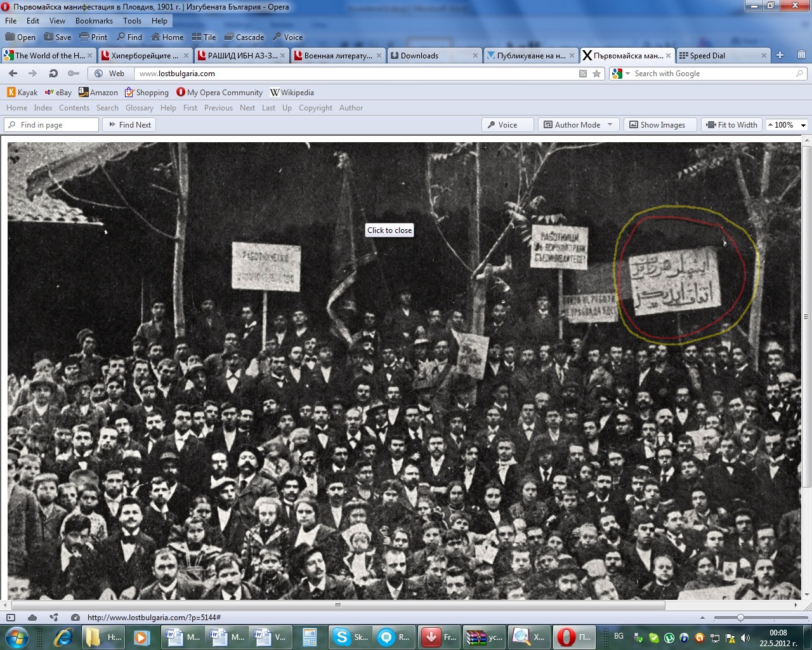This screenshot has width=812, height=650.
Task: Open the closed tabs trash icon
Action: tap(801, 55)
